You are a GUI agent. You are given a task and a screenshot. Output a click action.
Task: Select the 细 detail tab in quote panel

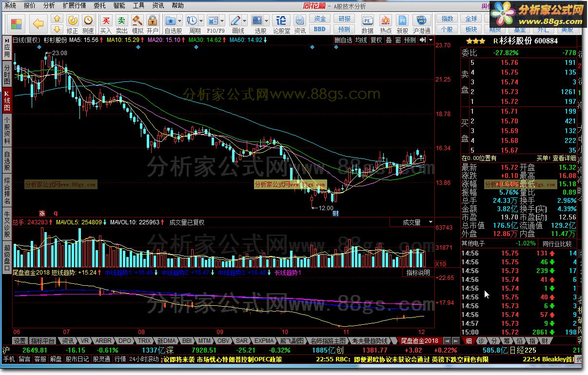pos(469,340)
